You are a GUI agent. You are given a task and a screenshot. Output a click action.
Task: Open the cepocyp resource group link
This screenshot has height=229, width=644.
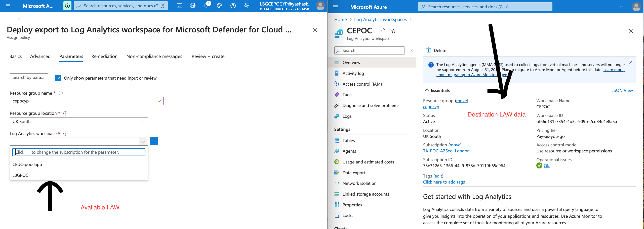click(431, 107)
